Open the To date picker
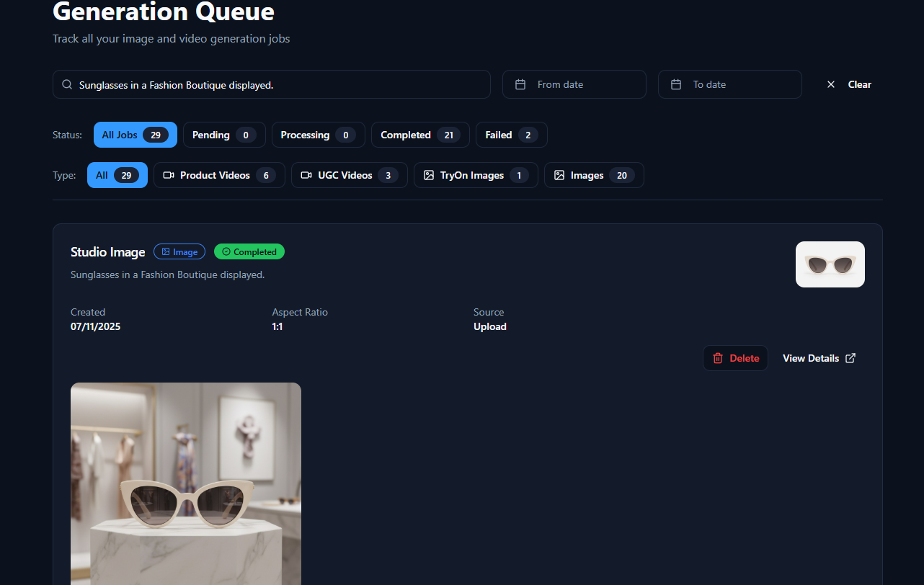The width and height of the screenshot is (924, 585). [729, 84]
